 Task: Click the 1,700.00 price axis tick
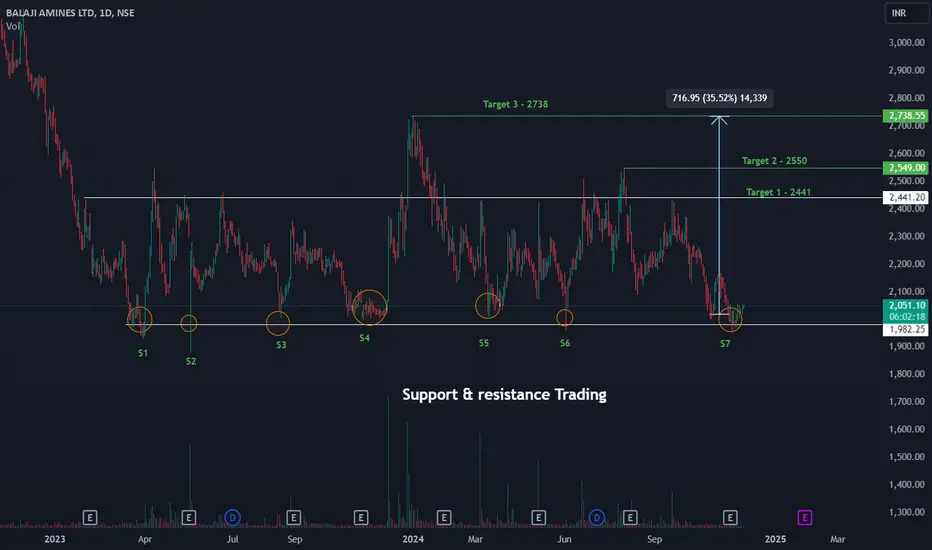pyautogui.click(x=906, y=401)
